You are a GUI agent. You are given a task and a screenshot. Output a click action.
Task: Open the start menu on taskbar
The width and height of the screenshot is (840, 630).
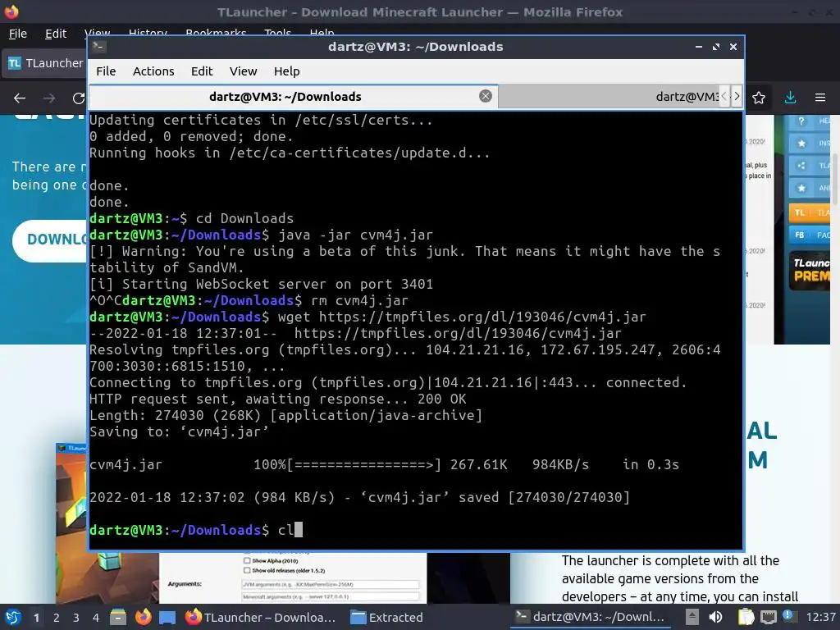(13, 617)
